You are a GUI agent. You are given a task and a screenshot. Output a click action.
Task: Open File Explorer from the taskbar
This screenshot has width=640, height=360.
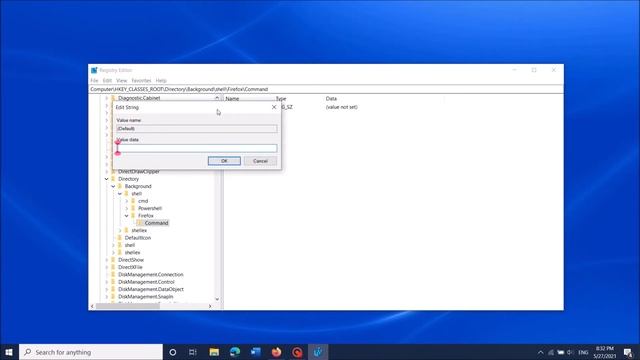(214, 352)
